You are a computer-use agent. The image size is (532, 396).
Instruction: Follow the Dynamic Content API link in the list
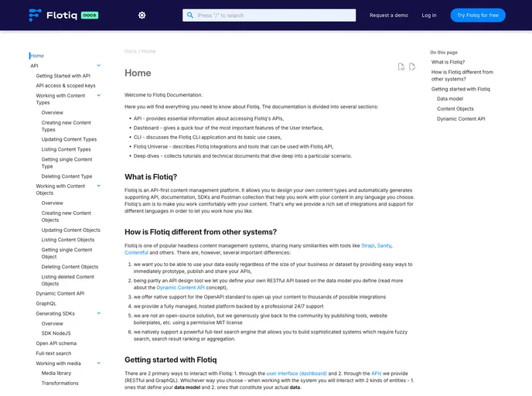[180, 288]
